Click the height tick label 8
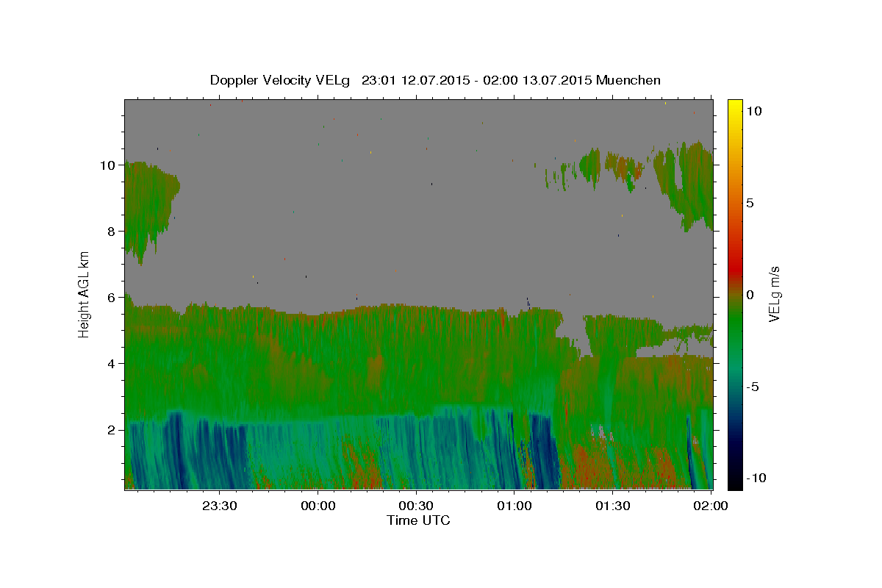882x588 pixels. coord(112,232)
